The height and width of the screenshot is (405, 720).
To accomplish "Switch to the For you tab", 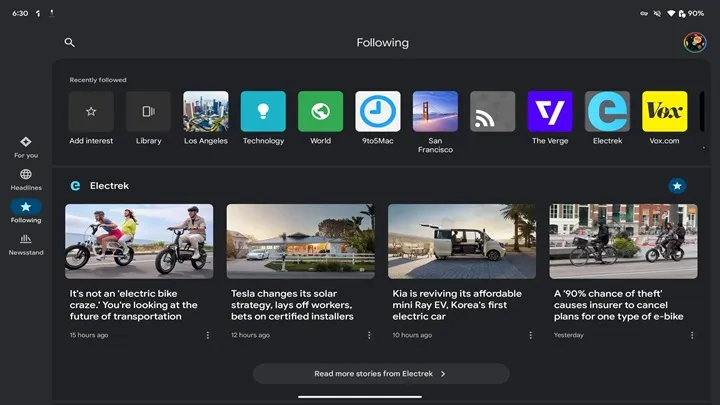I will [26, 147].
